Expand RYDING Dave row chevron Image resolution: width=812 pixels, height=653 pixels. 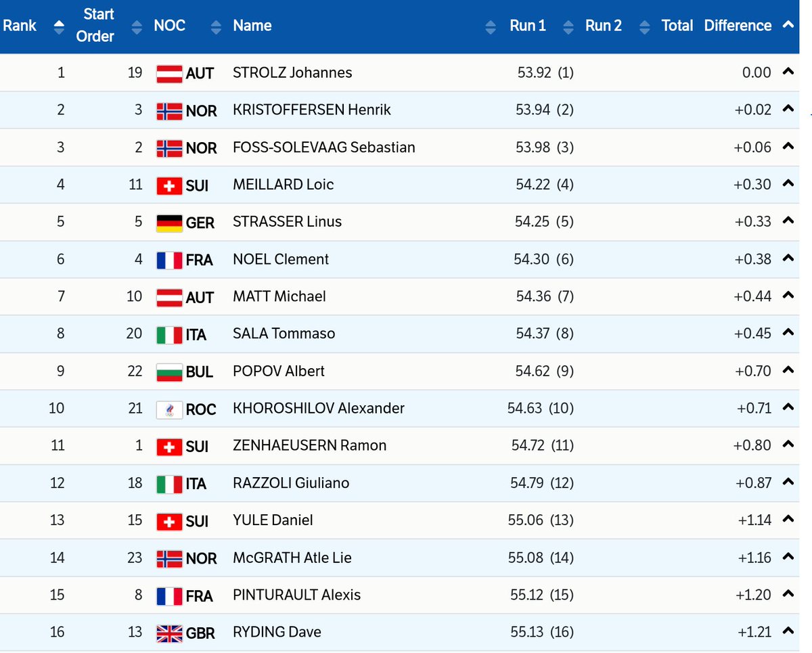(787, 631)
